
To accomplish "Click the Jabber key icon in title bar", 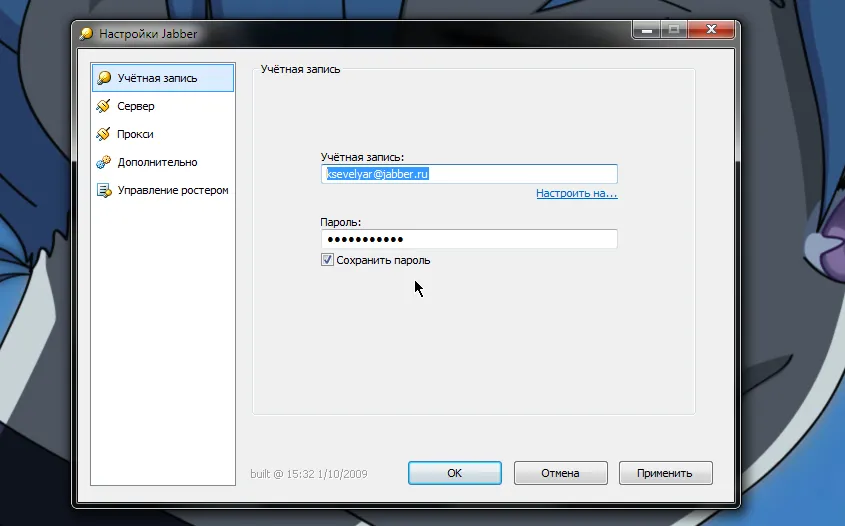I will point(86,34).
